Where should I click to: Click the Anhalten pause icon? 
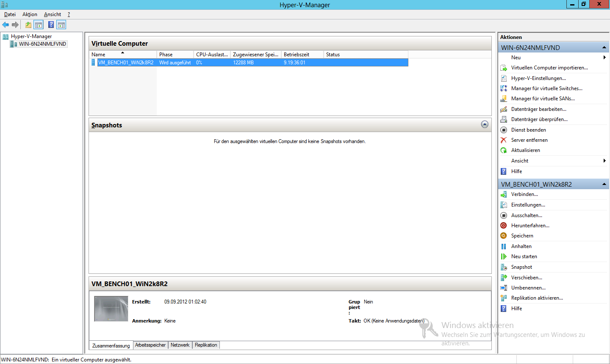[504, 246]
